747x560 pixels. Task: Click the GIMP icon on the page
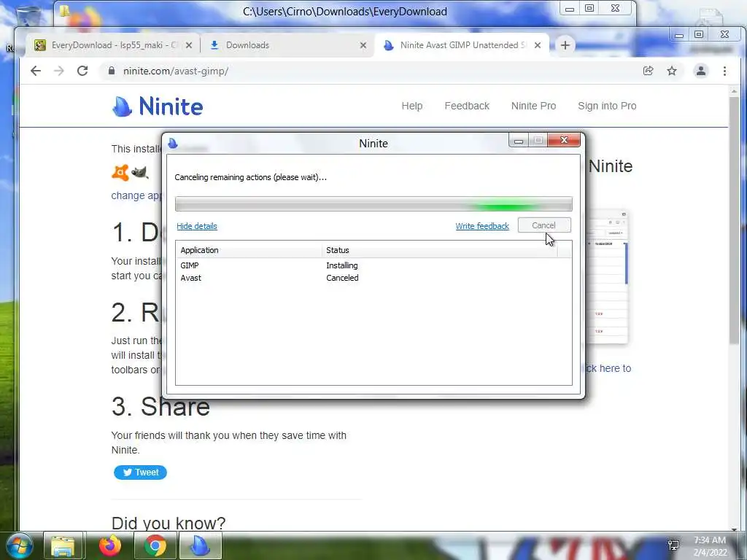(139, 172)
